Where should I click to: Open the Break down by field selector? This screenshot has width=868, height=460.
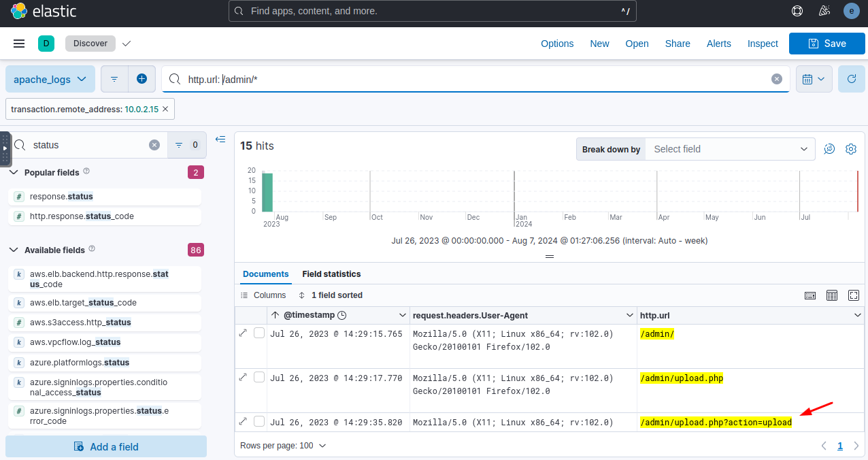729,149
